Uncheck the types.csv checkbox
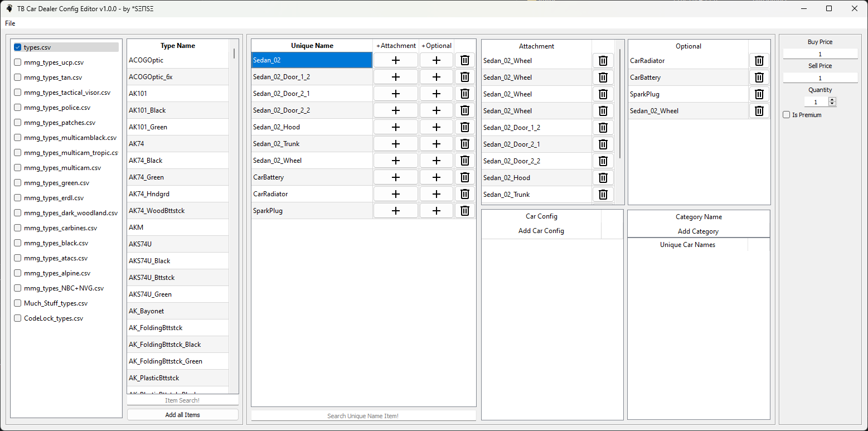The height and width of the screenshot is (431, 868). 18,47
